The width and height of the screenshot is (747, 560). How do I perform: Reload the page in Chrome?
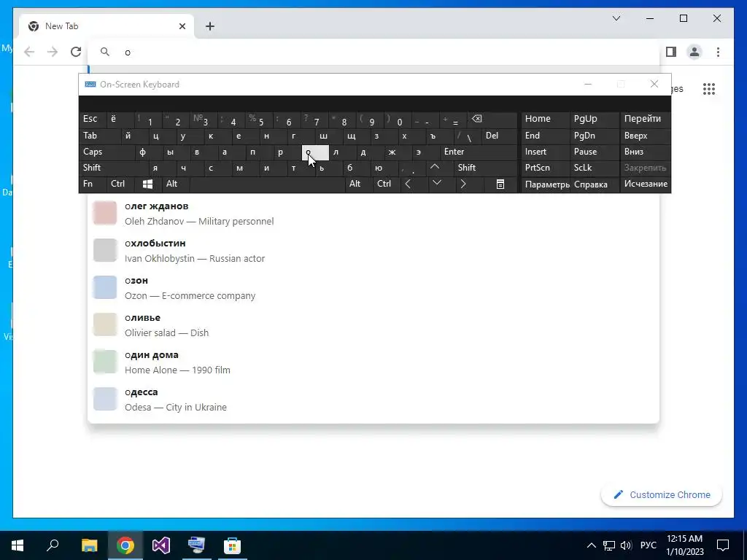(76, 52)
